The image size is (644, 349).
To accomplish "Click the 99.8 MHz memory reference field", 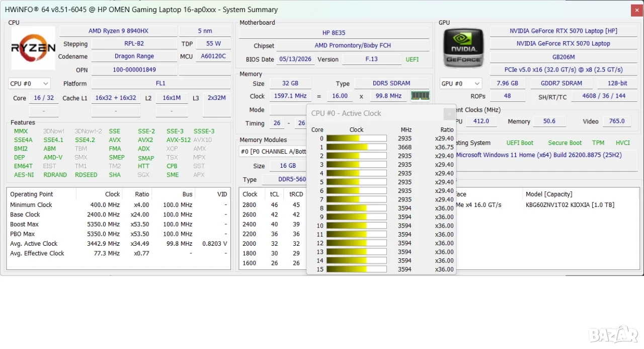I will [389, 96].
